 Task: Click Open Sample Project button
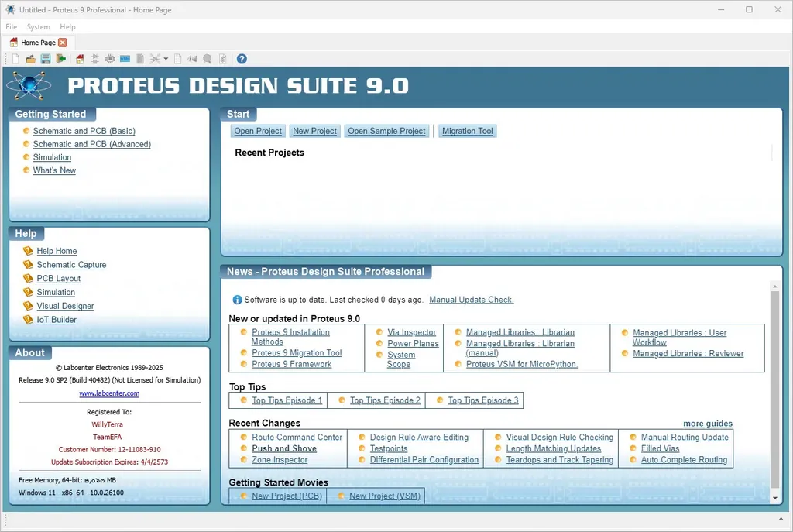click(x=386, y=131)
